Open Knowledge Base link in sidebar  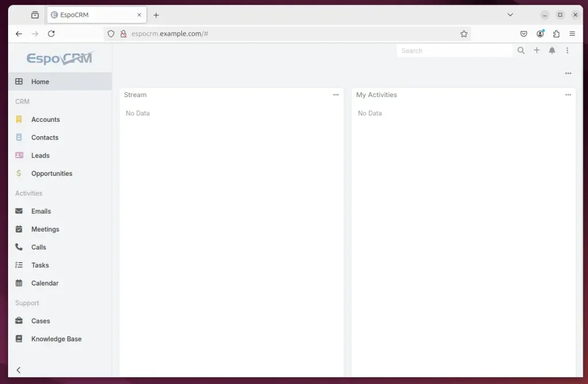pos(60,339)
